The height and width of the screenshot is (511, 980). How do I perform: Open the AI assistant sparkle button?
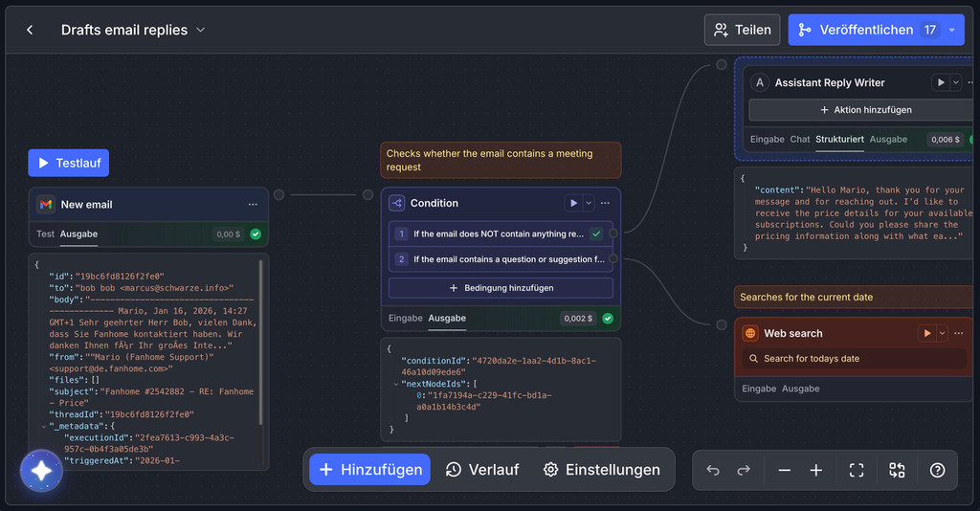click(x=41, y=471)
